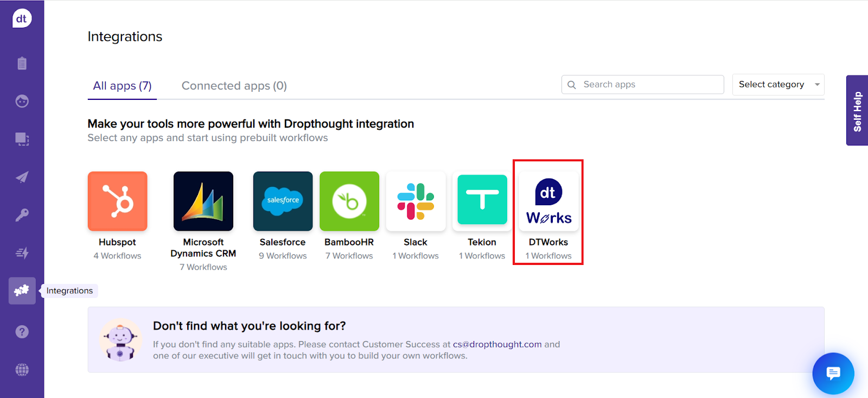The image size is (868, 398).
Task: Open the Integrations puzzle sidebar icon
Action: [22, 290]
